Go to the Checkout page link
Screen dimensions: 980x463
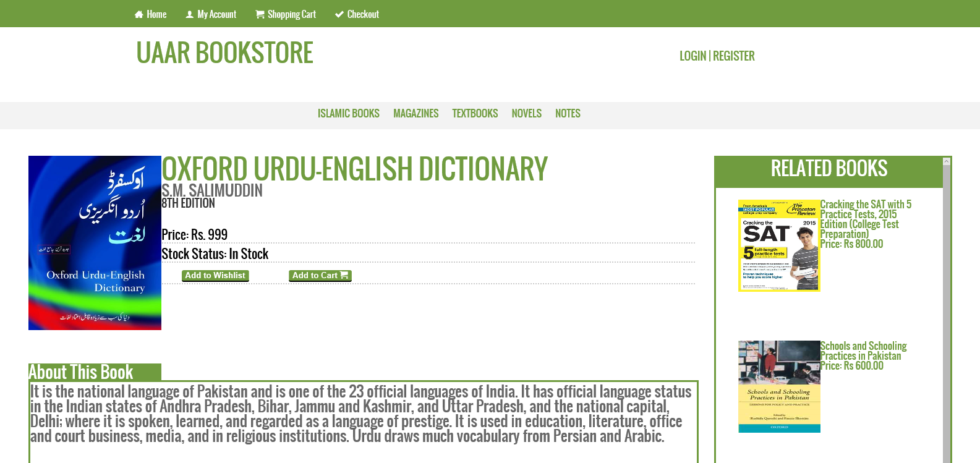click(x=363, y=14)
